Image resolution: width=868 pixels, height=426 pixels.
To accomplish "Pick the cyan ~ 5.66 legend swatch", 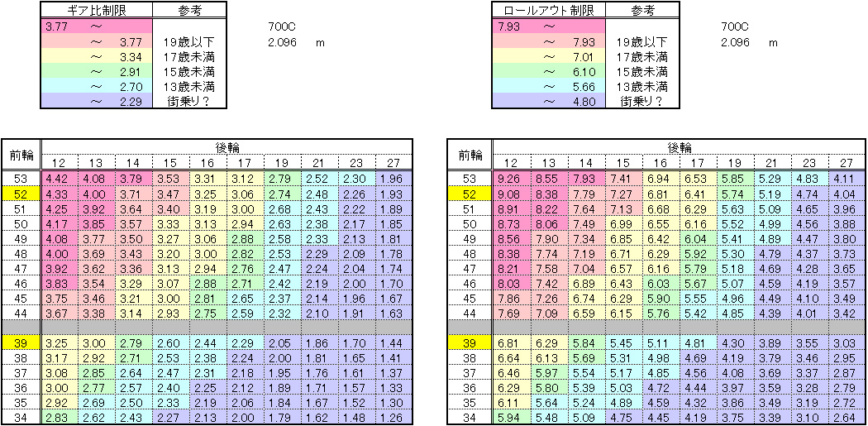I will [x=549, y=86].
